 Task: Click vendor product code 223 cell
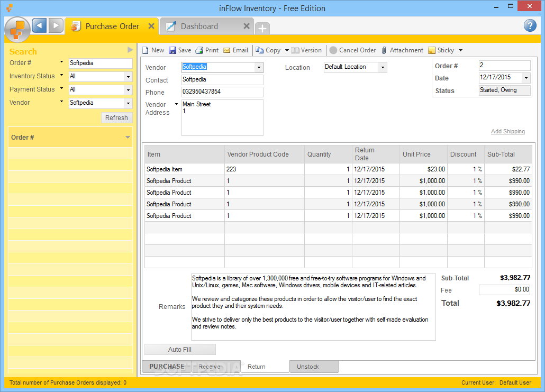click(x=265, y=169)
